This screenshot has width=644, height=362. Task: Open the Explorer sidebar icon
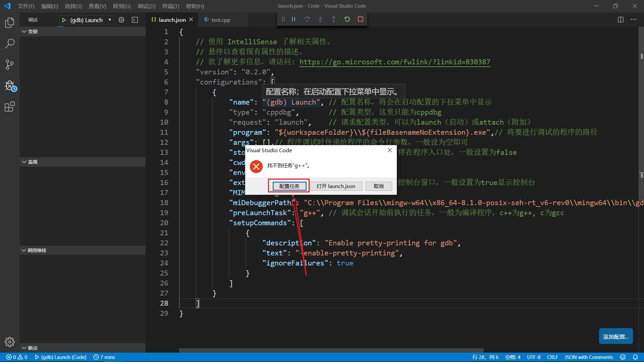10,22
